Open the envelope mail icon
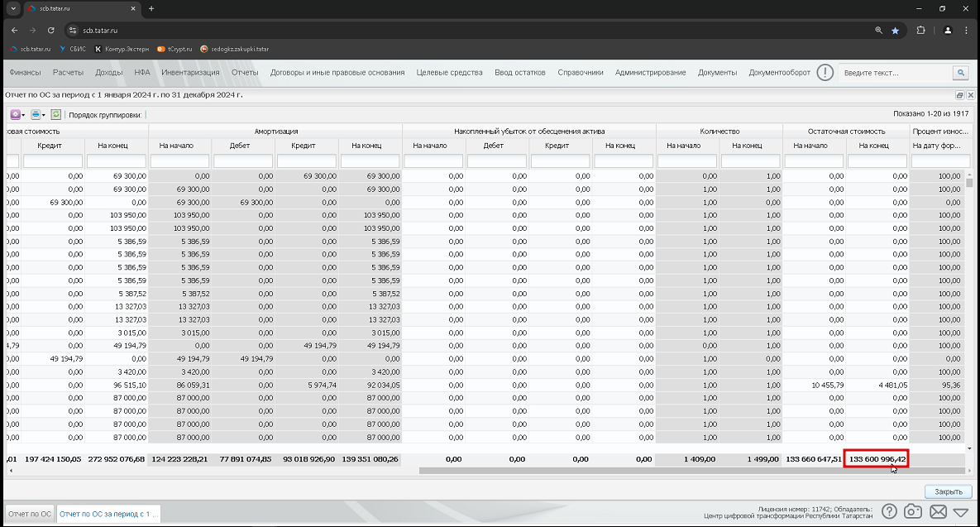 pos(938,512)
